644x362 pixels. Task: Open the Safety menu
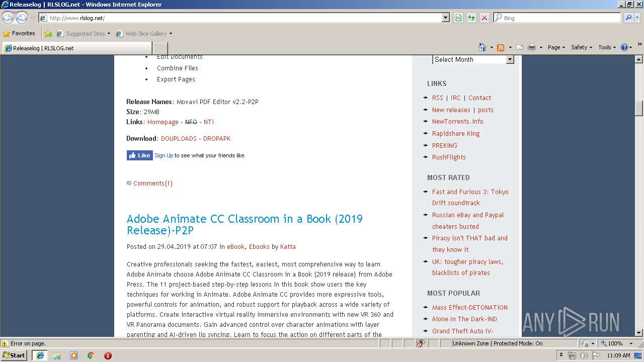click(581, 47)
